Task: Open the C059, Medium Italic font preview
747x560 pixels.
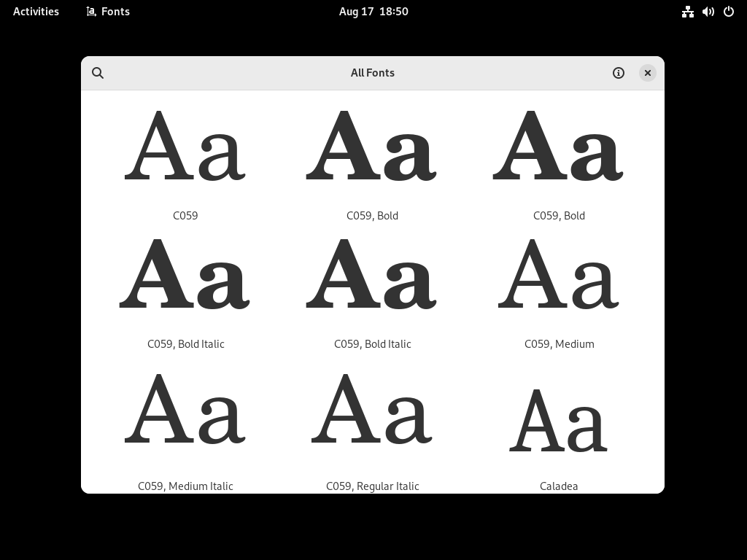Action: pyautogui.click(x=185, y=409)
